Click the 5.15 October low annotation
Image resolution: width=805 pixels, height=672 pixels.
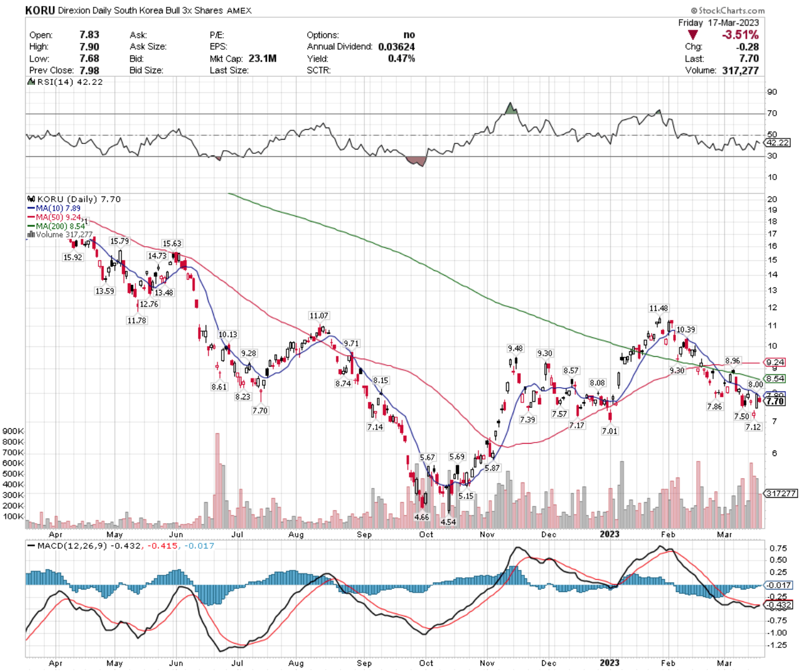click(466, 496)
